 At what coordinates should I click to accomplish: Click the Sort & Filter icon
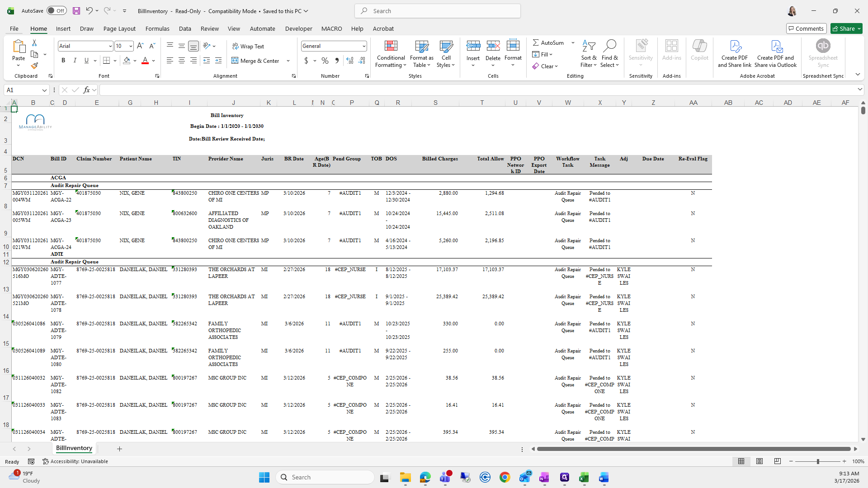coord(589,54)
